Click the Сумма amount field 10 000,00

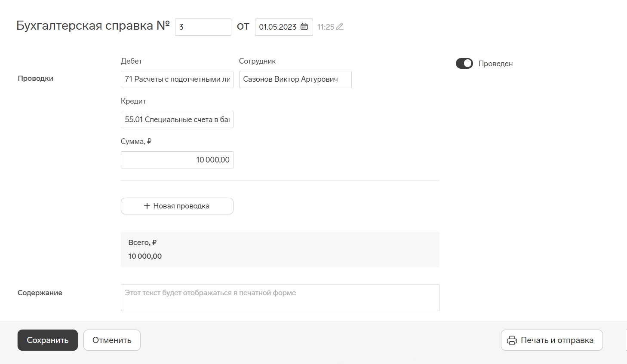[x=177, y=160]
